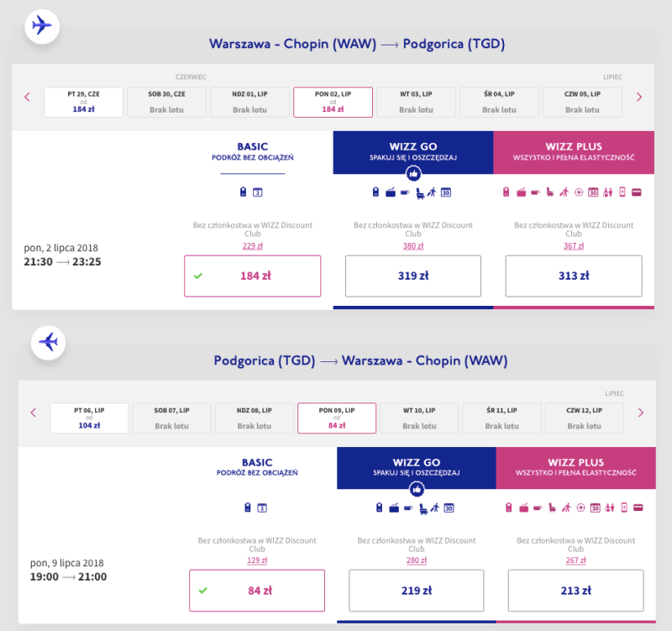
Task: Open the 367 zł non-member price link
Action: [574, 246]
